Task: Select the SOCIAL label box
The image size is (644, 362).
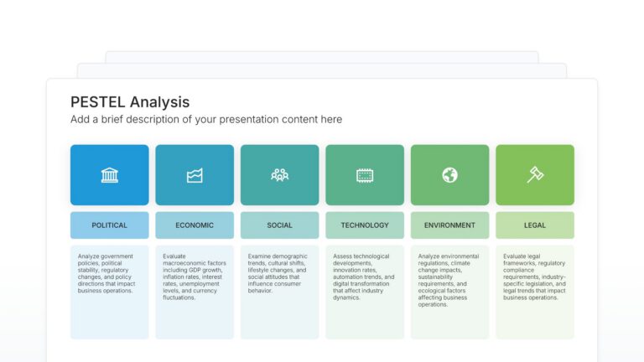Action: [280, 225]
